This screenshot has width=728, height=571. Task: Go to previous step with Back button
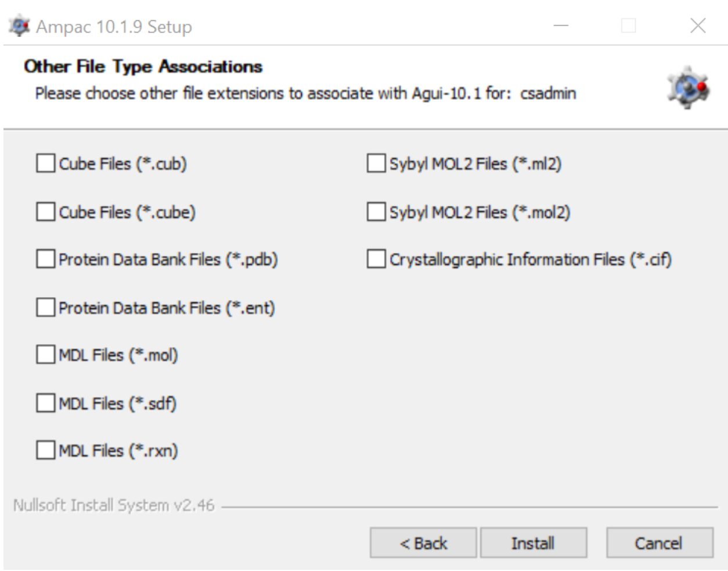coord(423,543)
